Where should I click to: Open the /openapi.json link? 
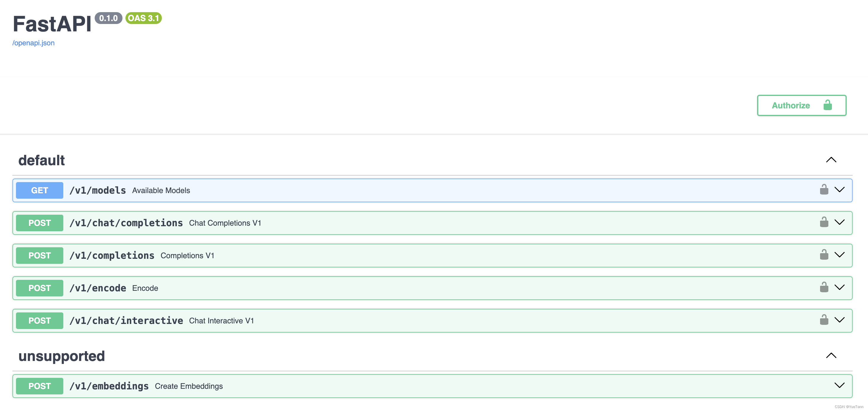(33, 43)
